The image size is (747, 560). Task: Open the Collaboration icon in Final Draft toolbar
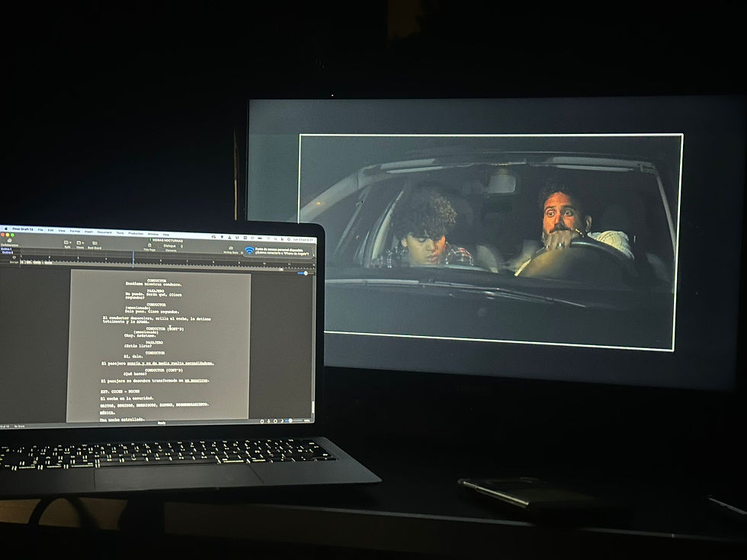pos(9,242)
